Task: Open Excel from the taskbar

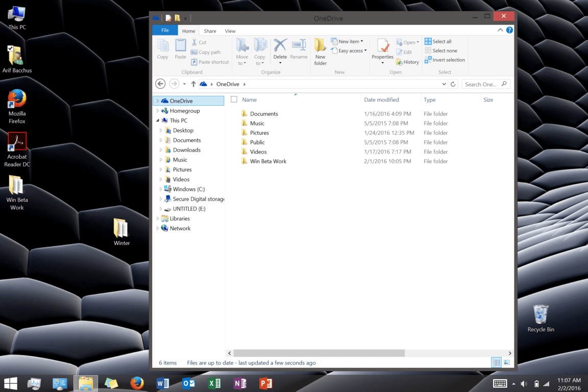Action: point(214,383)
